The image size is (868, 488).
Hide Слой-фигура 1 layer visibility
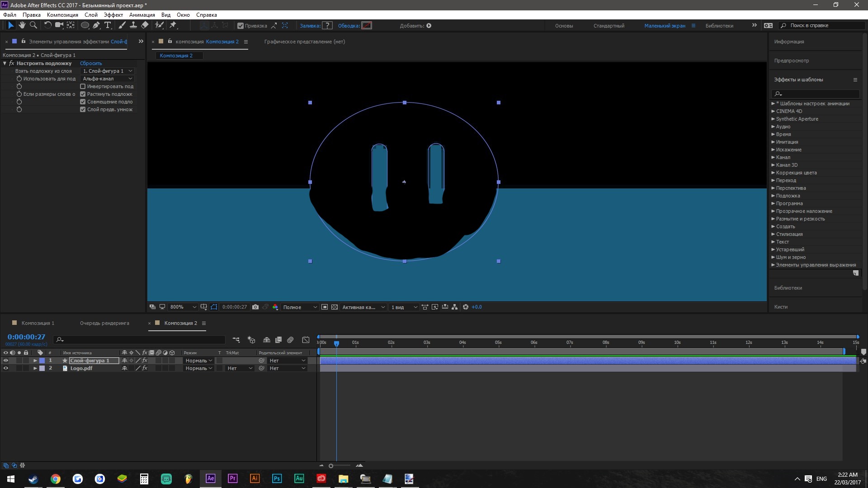point(6,361)
